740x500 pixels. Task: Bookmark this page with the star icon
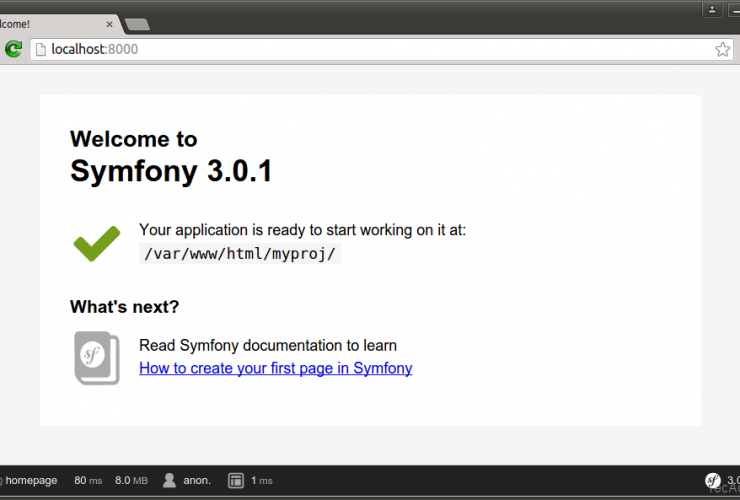coord(722,49)
